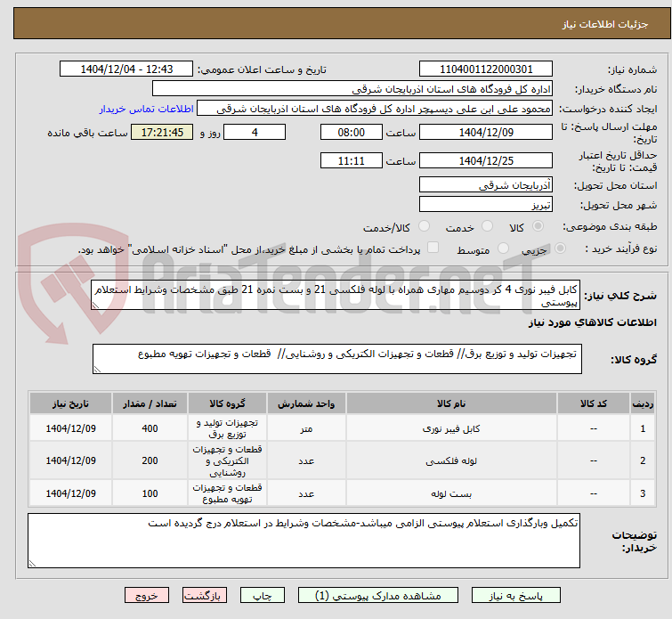Click the quantity cell showing 400
This screenshot has height=619, width=672.
(150, 428)
